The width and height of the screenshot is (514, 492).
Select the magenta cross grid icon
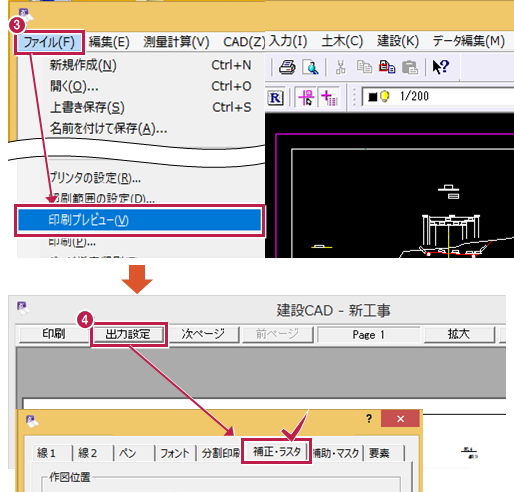click(x=329, y=97)
